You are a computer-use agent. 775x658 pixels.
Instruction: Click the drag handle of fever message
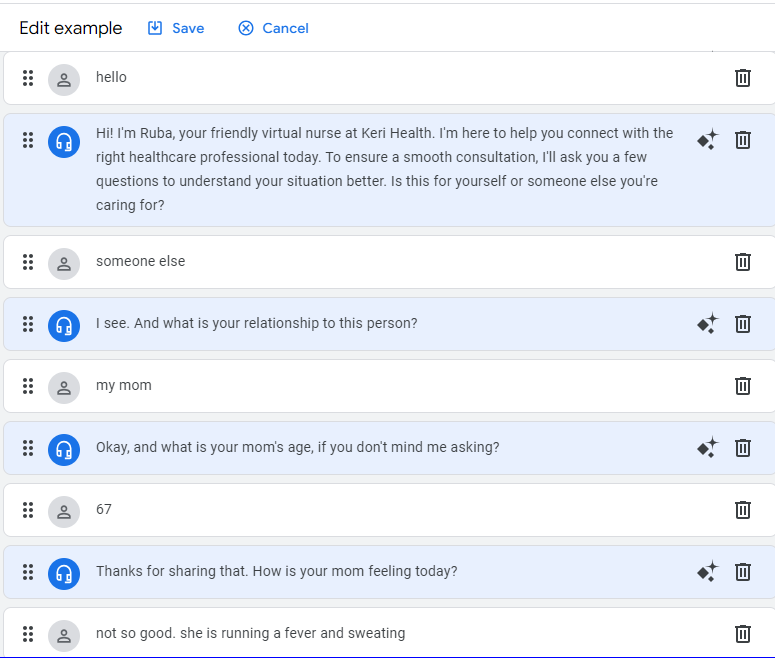28,634
